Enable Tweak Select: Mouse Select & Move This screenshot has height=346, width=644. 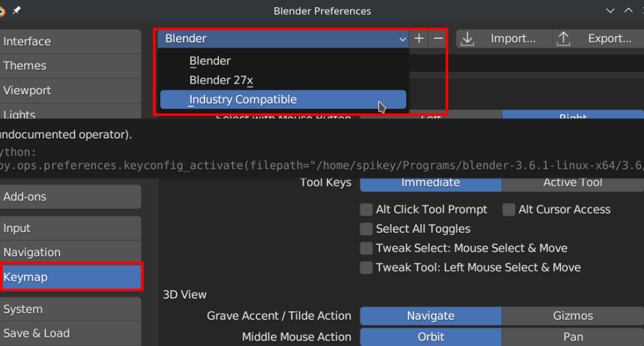point(366,248)
